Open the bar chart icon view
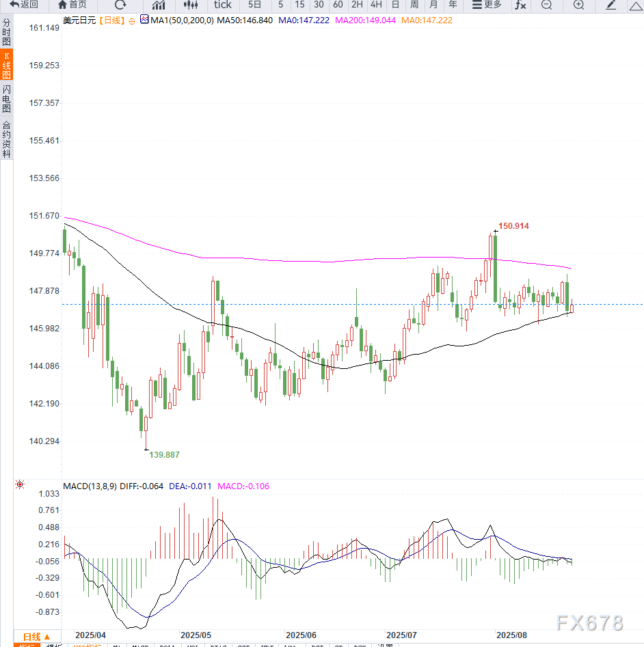The height and width of the screenshot is (647, 644). (158, 5)
